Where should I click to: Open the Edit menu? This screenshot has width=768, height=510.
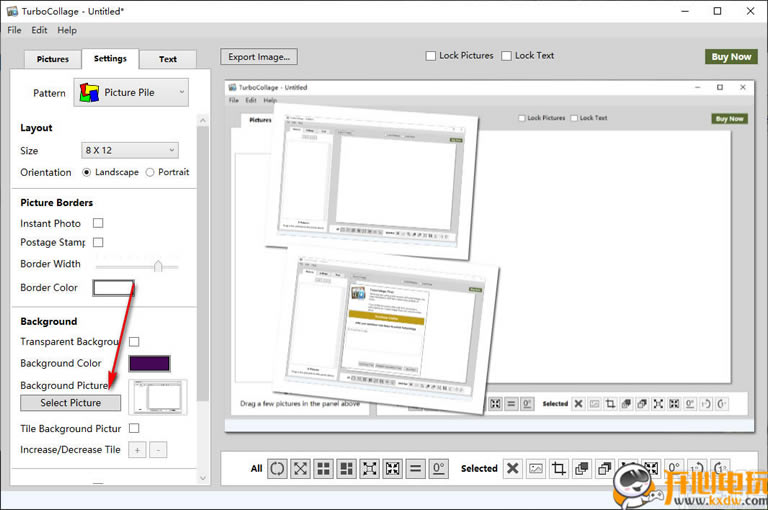pyautogui.click(x=39, y=30)
